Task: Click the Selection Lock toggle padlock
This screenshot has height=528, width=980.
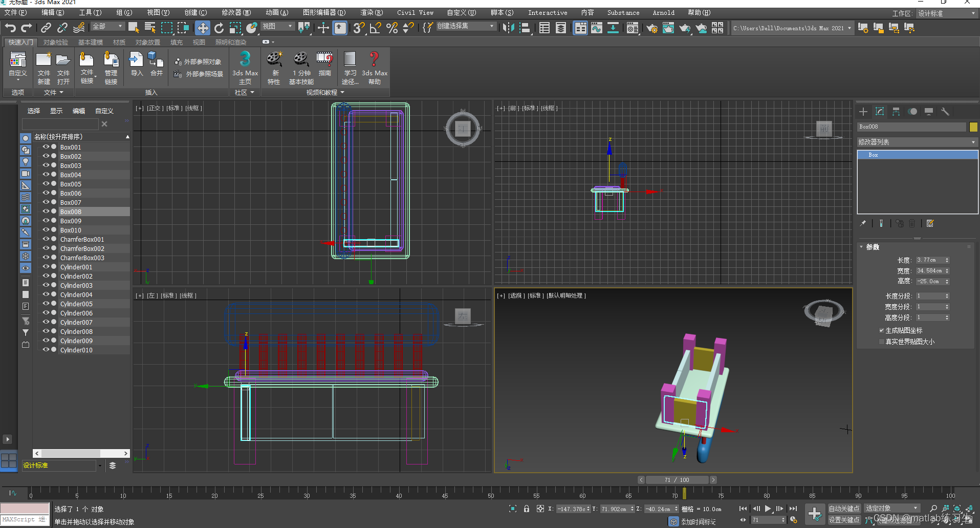Action: point(526,509)
